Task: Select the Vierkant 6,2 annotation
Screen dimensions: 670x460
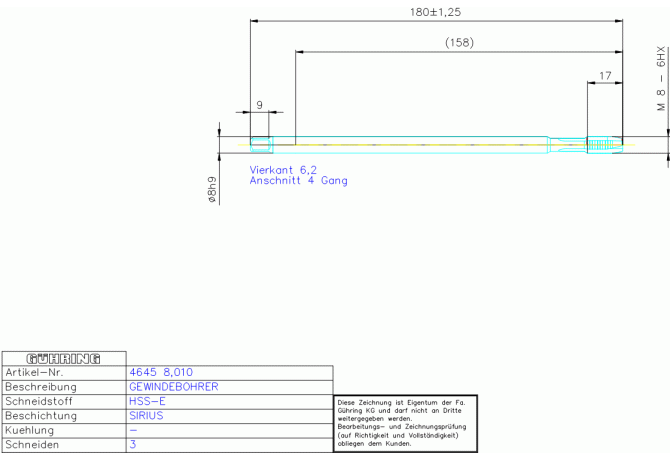Action: 283,170
